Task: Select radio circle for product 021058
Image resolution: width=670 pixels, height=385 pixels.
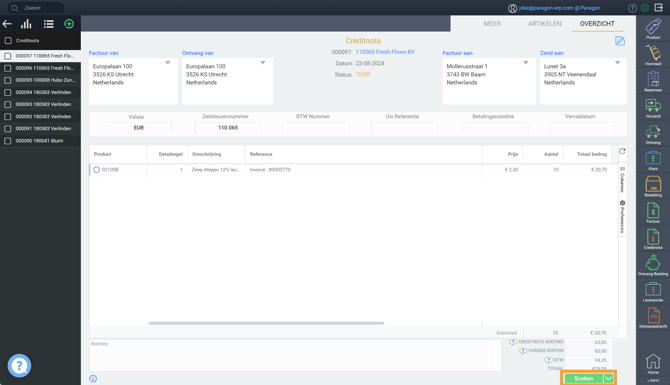Action: (x=97, y=170)
